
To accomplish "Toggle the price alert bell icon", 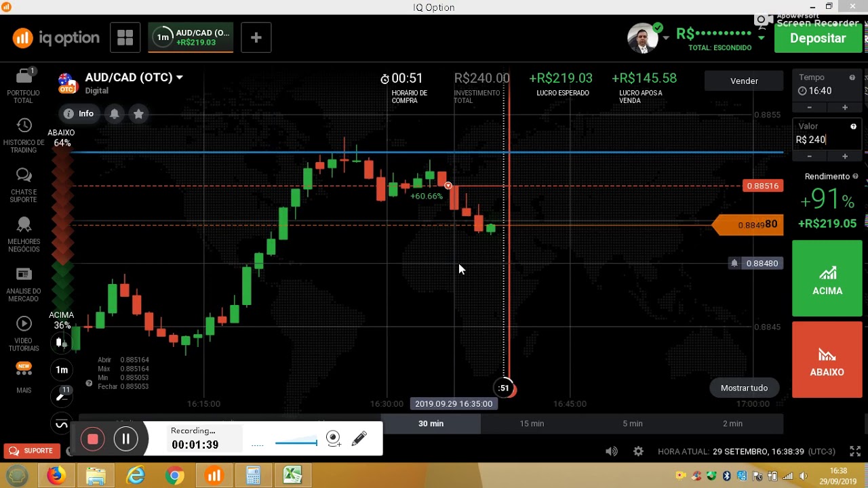I will 115,114.
